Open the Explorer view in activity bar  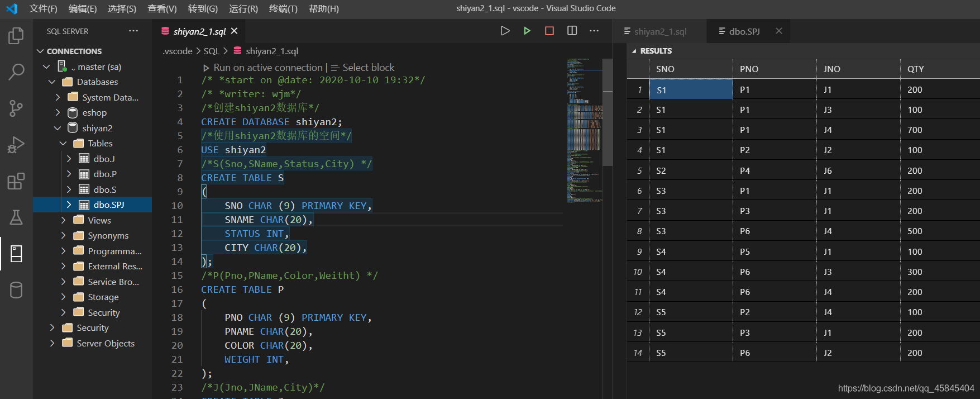[16, 36]
